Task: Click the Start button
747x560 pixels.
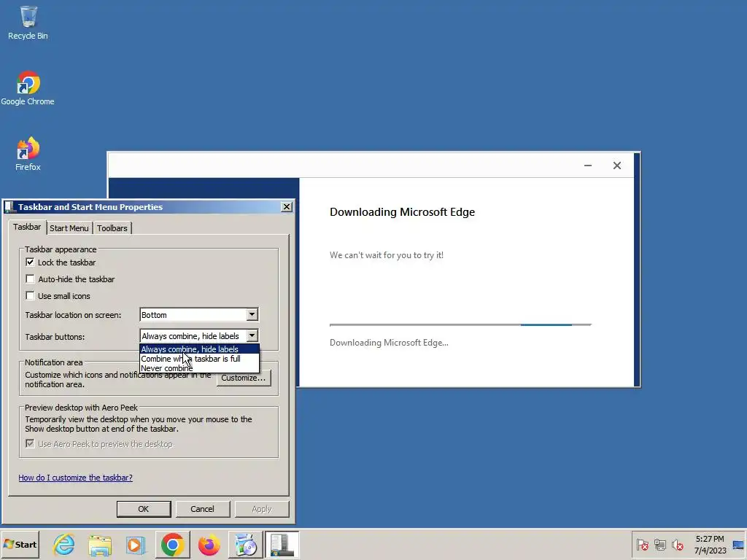Action: (20, 545)
